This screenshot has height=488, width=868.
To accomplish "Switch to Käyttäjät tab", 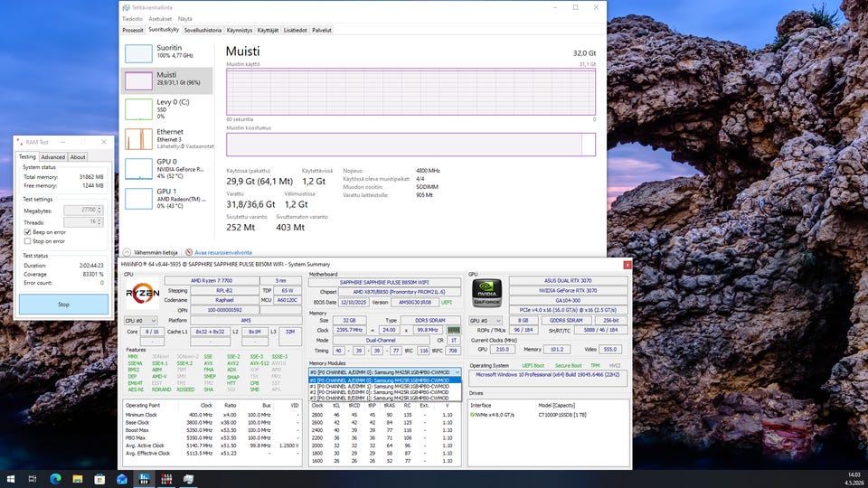I will point(268,31).
